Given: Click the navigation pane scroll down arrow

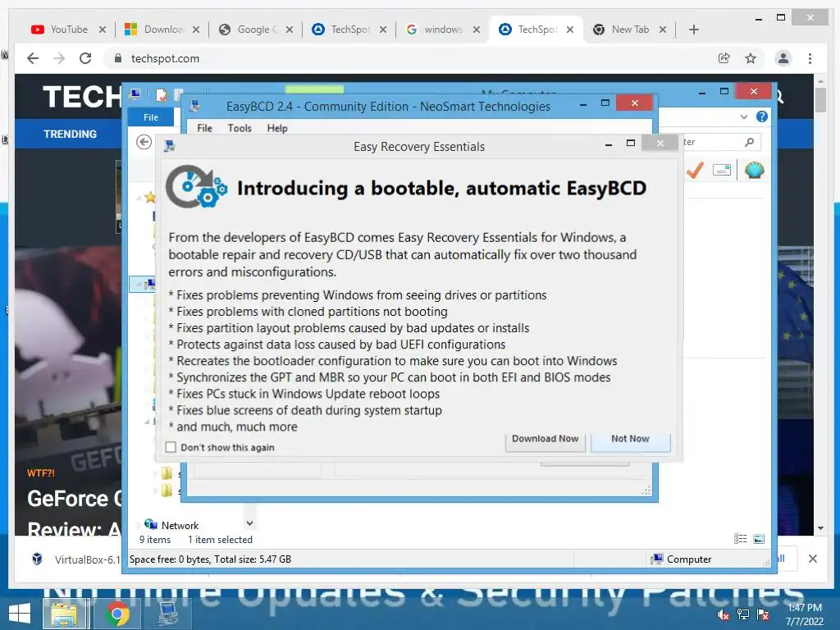Looking at the screenshot, I should (x=249, y=523).
